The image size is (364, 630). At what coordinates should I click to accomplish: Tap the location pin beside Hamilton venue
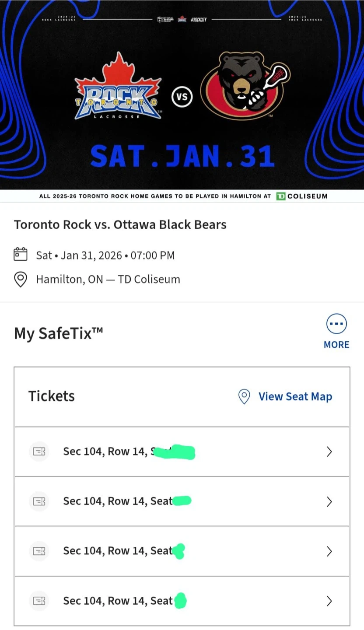[x=21, y=279]
